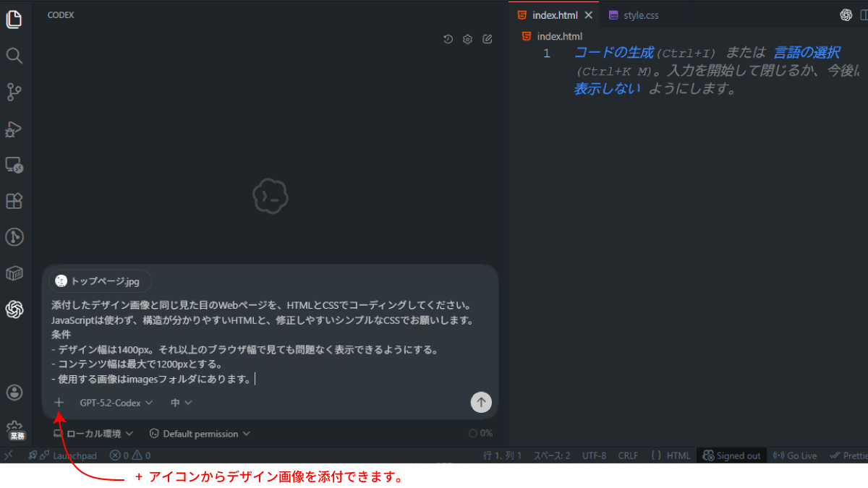
Task: Open the Explorer icon in activity bar
Action: [15, 20]
